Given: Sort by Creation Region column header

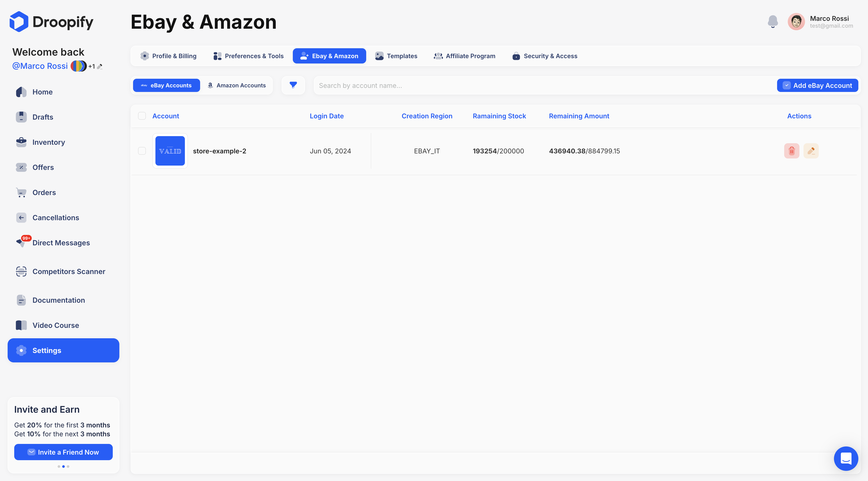Looking at the screenshot, I should tap(427, 116).
